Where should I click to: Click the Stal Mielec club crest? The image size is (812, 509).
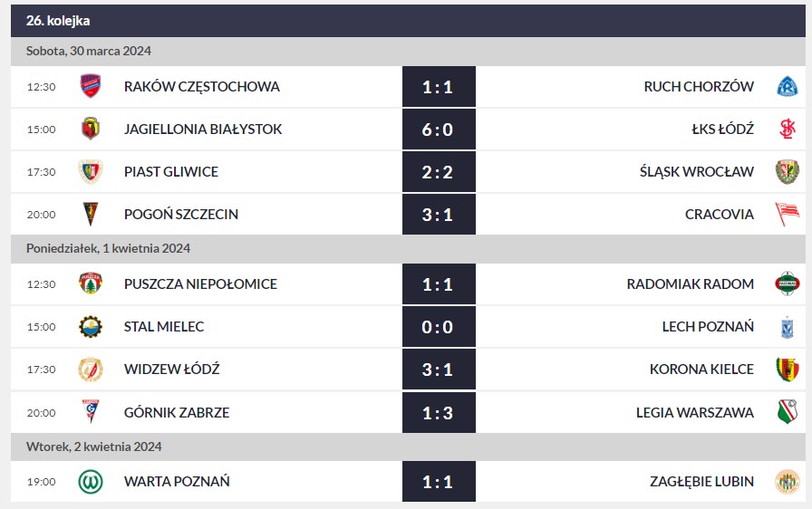pyautogui.click(x=91, y=326)
